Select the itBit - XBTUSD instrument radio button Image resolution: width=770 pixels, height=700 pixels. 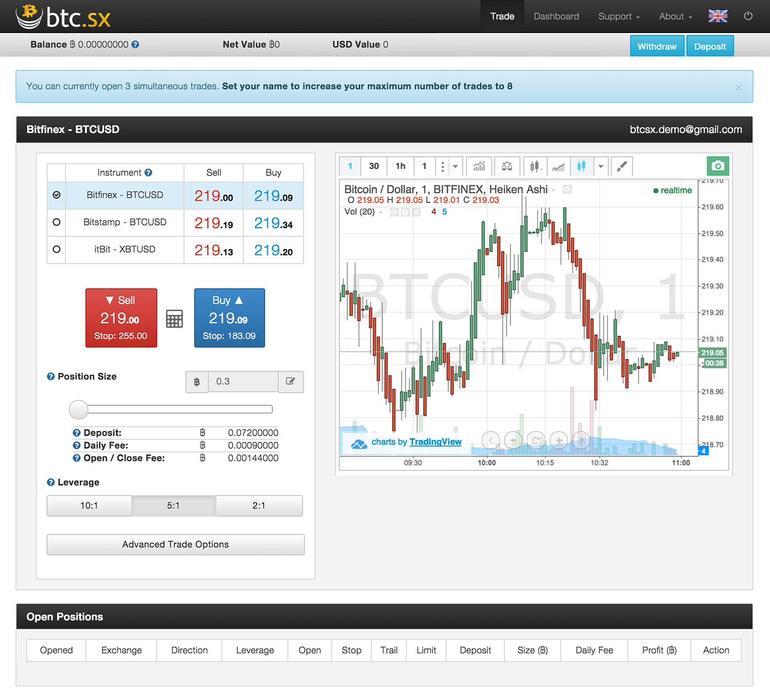pyautogui.click(x=56, y=249)
